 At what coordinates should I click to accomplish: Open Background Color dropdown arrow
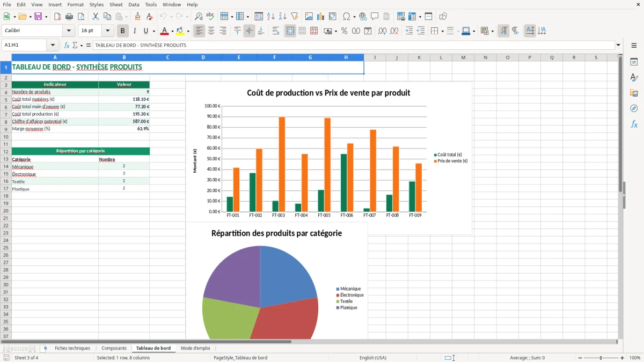pos(188,31)
